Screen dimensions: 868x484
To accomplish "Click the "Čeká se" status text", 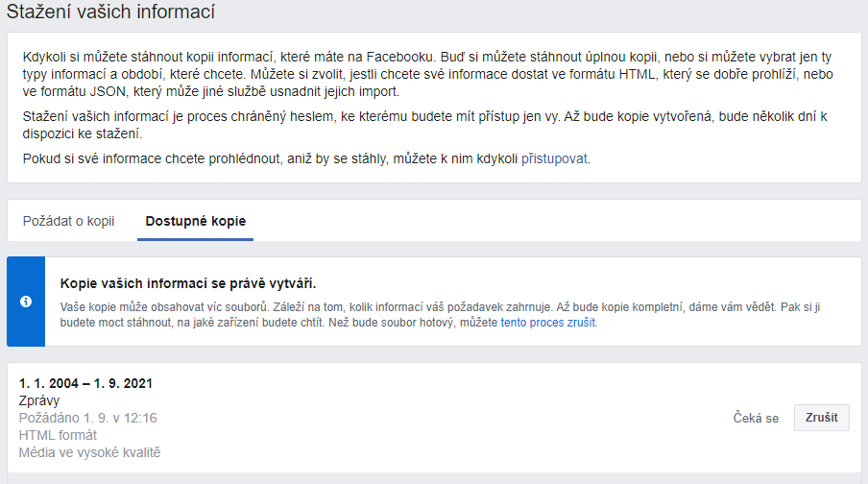I will pyautogui.click(x=756, y=419).
